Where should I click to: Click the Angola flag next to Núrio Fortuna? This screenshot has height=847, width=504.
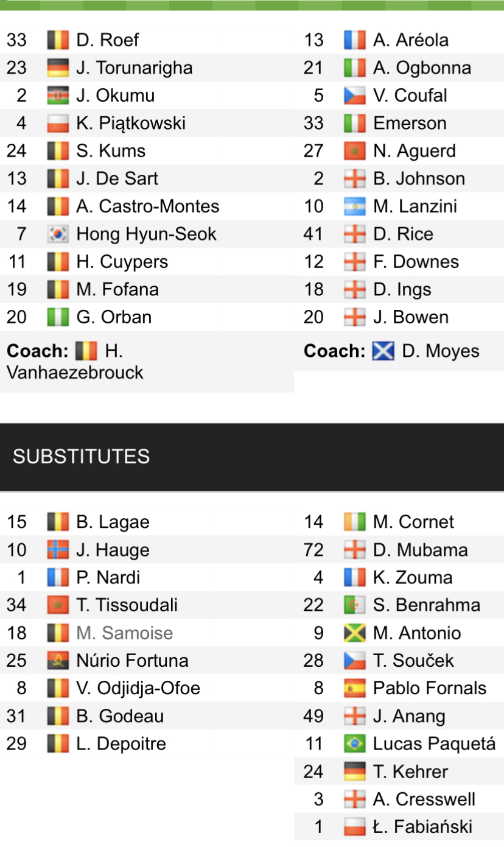58,661
